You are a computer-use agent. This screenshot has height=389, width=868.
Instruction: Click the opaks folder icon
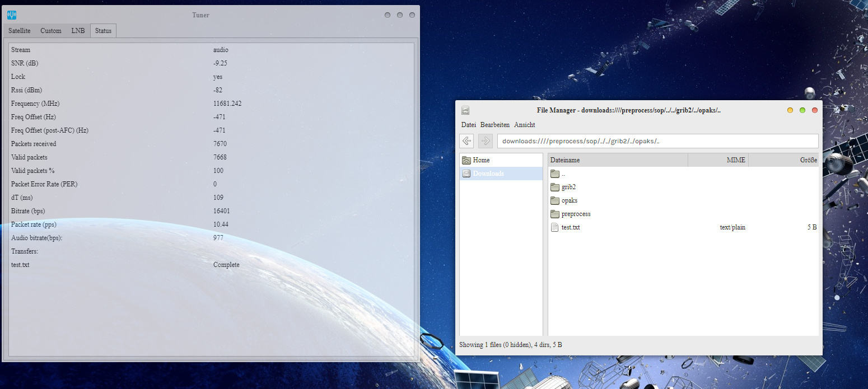[x=555, y=200]
